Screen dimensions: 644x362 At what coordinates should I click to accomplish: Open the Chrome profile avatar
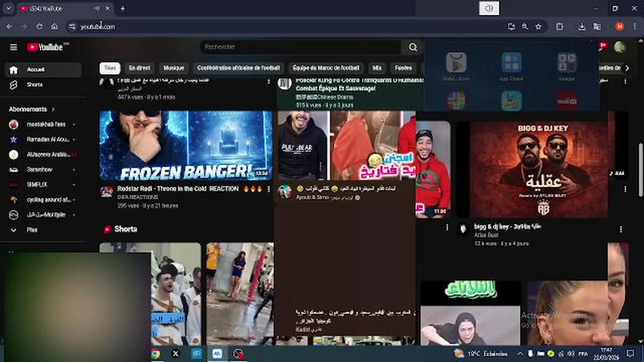[x=619, y=27]
